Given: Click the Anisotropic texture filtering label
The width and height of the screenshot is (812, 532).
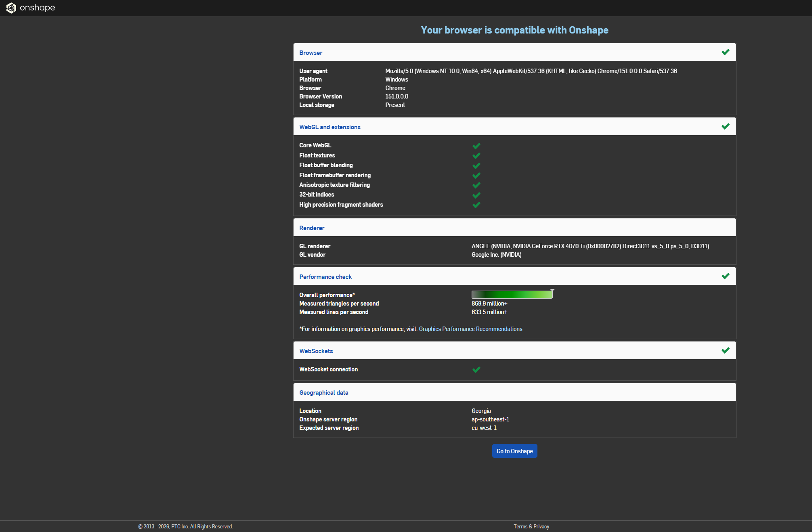Looking at the screenshot, I should coord(335,185).
